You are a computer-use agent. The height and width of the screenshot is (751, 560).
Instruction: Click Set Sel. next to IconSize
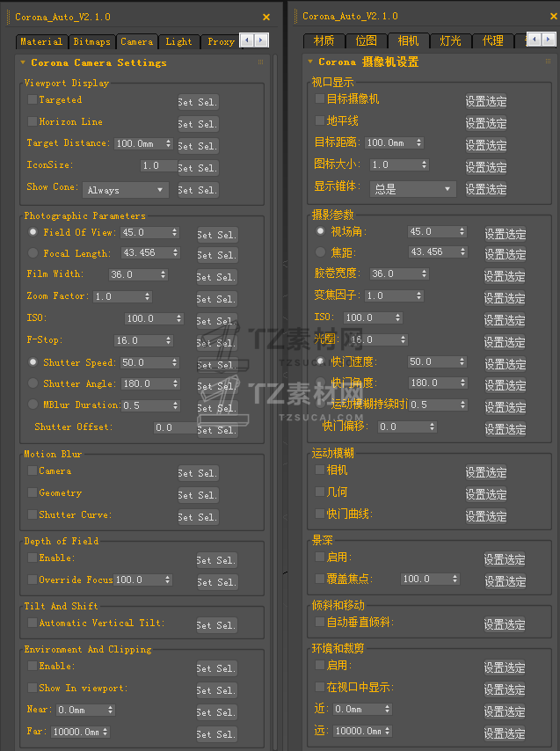coord(198,168)
